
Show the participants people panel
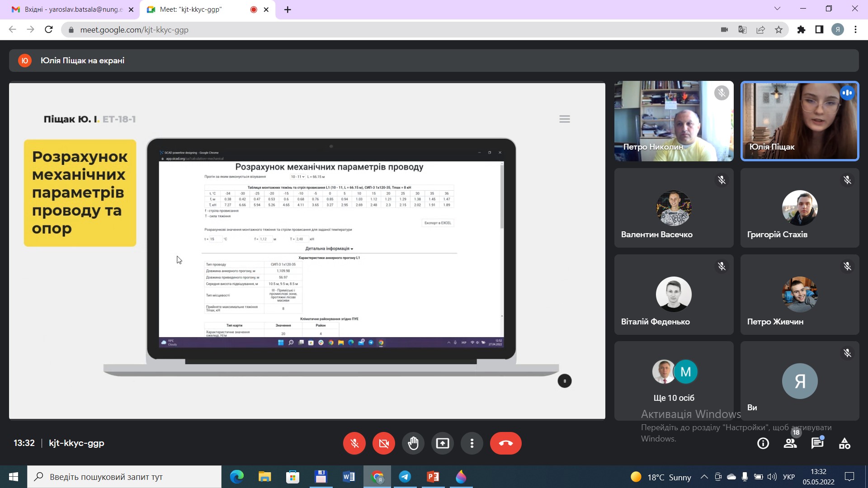tap(790, 443)
